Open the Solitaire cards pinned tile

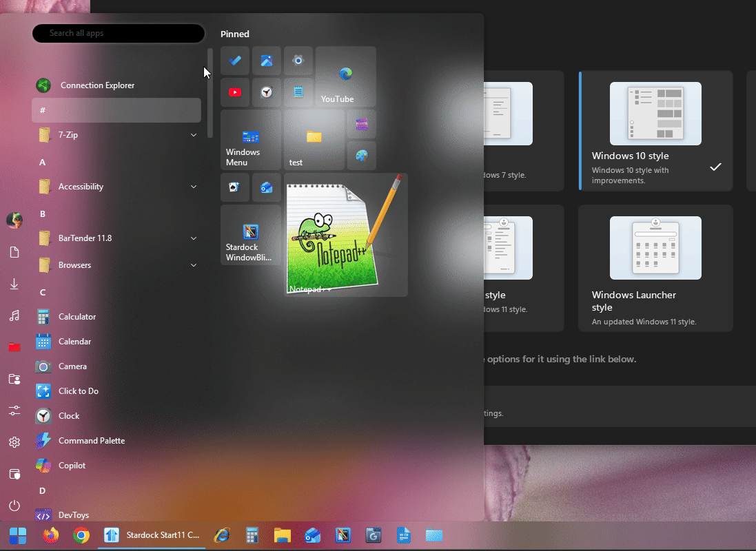point(235,187)
